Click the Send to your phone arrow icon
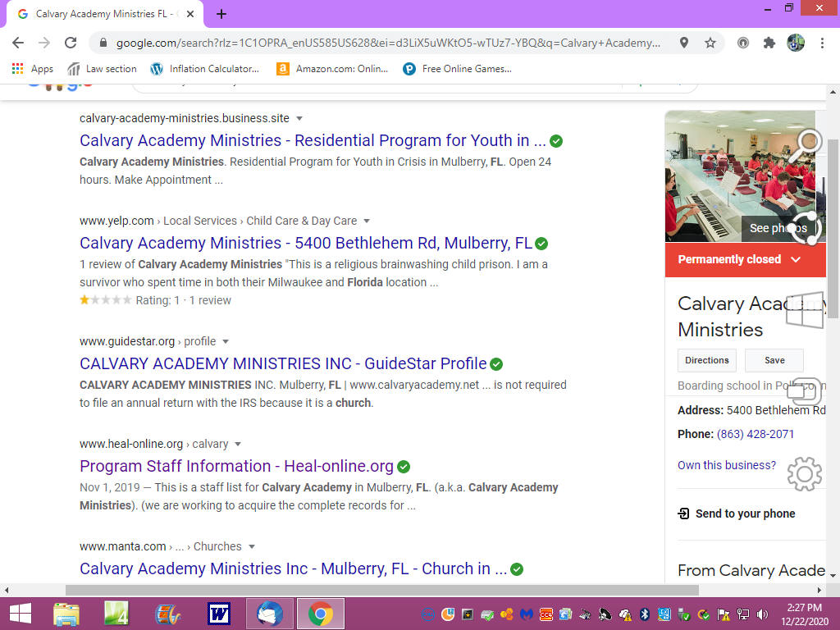Screen dimensions: 840x630 [x=683, y=514]
